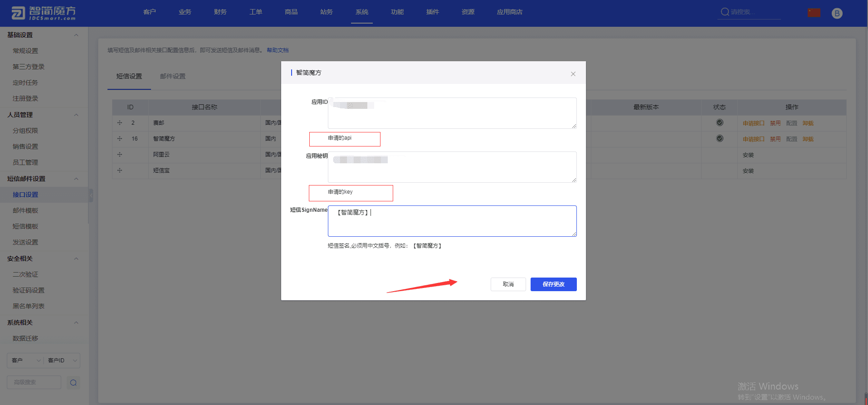Screen dimensions: 868x405
Task: Switch to the 邮件设置 tab
Action: tap(173, 76)
